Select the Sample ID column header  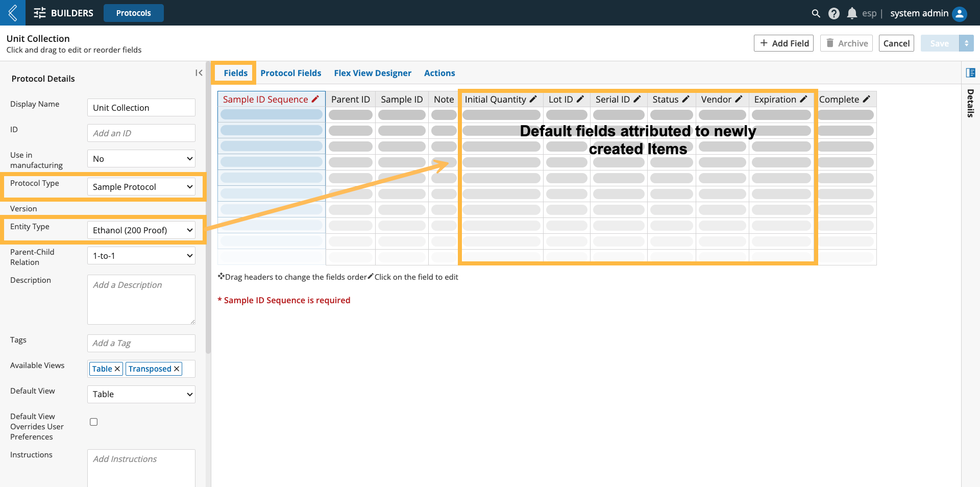click(402, 99)
